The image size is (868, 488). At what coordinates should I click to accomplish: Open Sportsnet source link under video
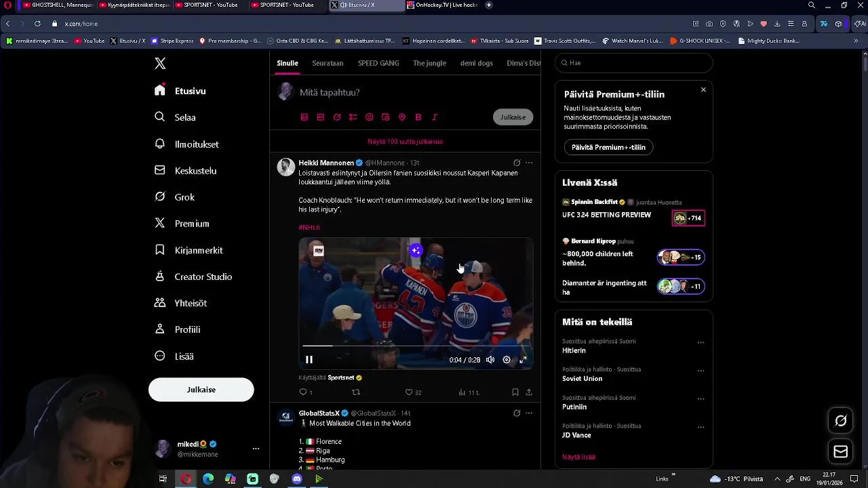click(341, 378)
